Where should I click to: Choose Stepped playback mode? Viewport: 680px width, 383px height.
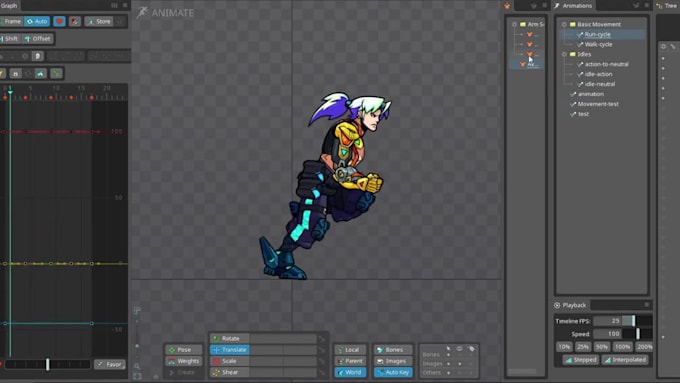point(580,360)
